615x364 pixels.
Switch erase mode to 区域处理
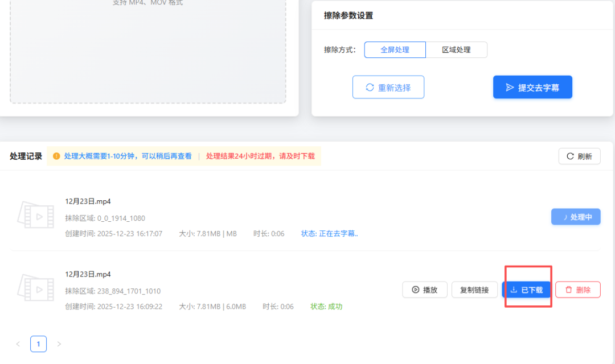456,49
